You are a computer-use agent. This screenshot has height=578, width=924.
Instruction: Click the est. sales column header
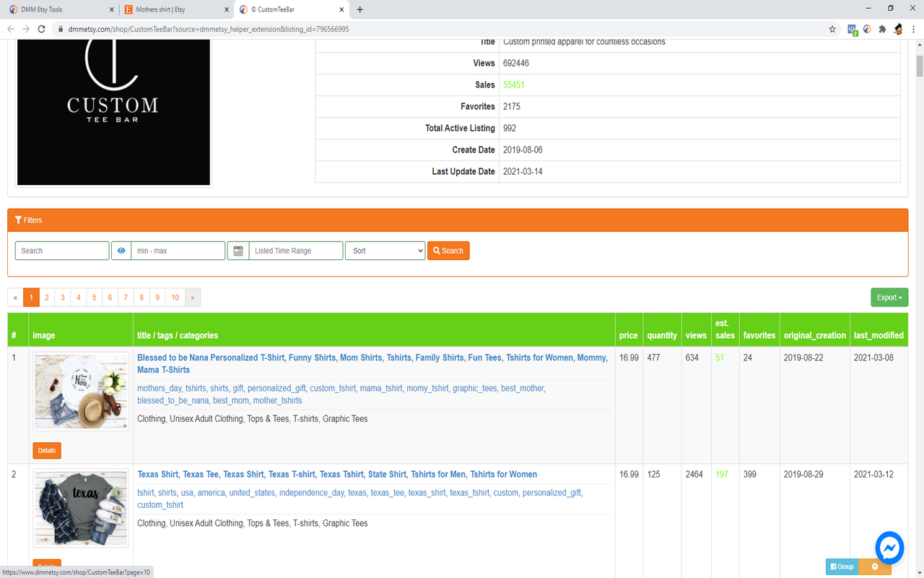[x=725, y=329]
